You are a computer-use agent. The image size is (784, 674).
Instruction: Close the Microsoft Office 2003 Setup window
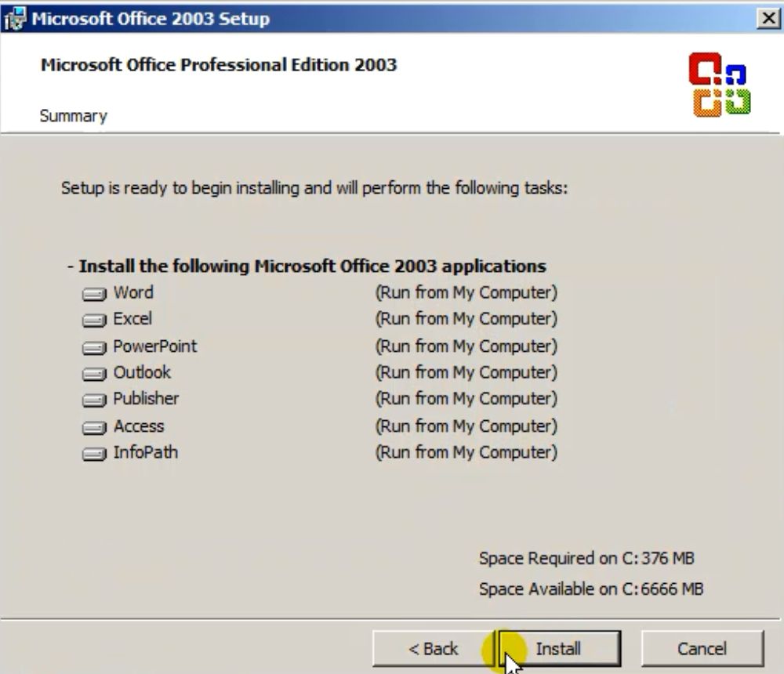click(768, 19)
